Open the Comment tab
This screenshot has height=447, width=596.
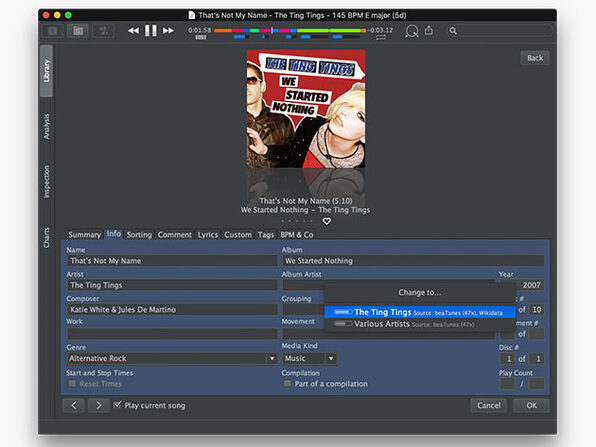tap(175, 235)
